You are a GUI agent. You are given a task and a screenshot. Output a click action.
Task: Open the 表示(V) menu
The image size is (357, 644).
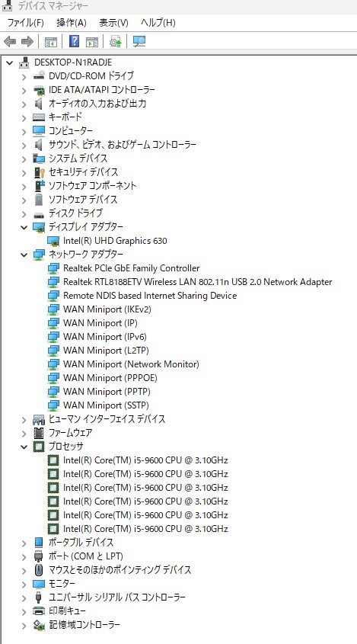tap(113, 23)
